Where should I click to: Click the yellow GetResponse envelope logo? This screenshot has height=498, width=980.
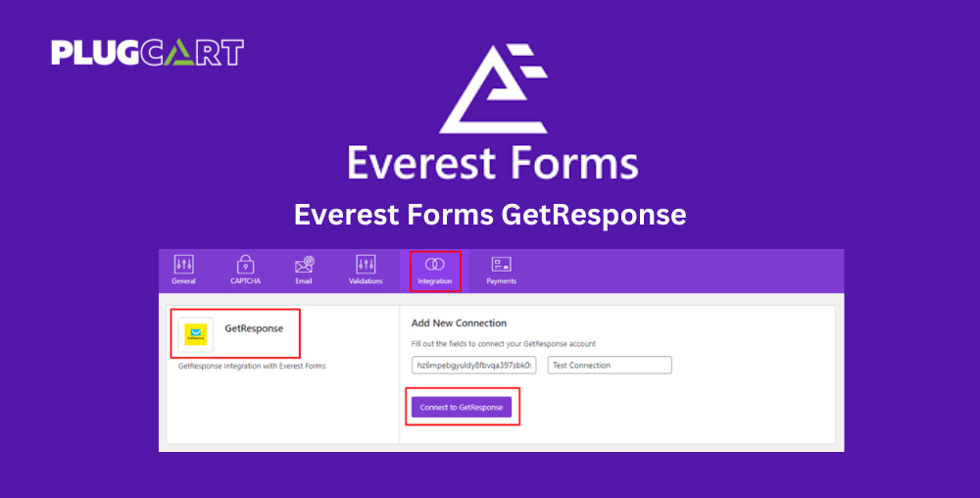(x=196, y=334)
